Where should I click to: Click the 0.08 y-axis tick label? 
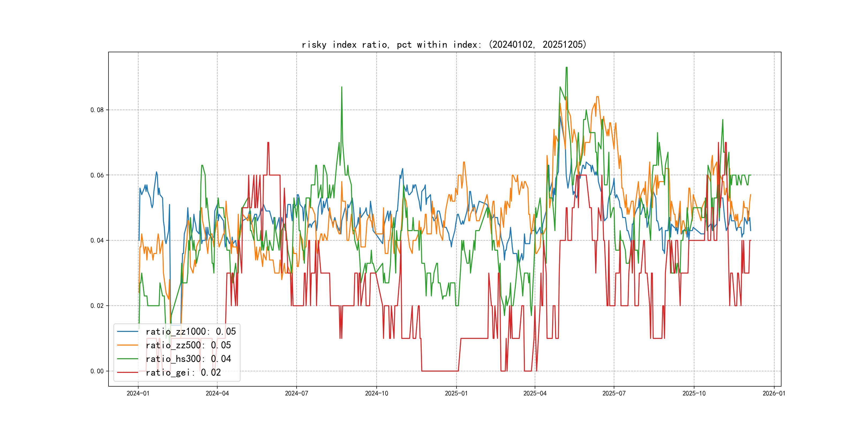tap(97, 110)
